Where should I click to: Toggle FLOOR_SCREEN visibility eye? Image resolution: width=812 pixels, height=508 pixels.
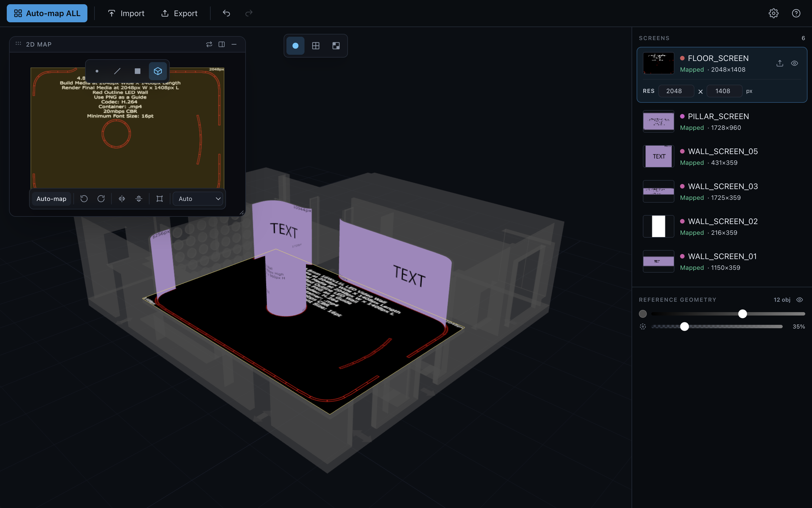pos(794,63)
